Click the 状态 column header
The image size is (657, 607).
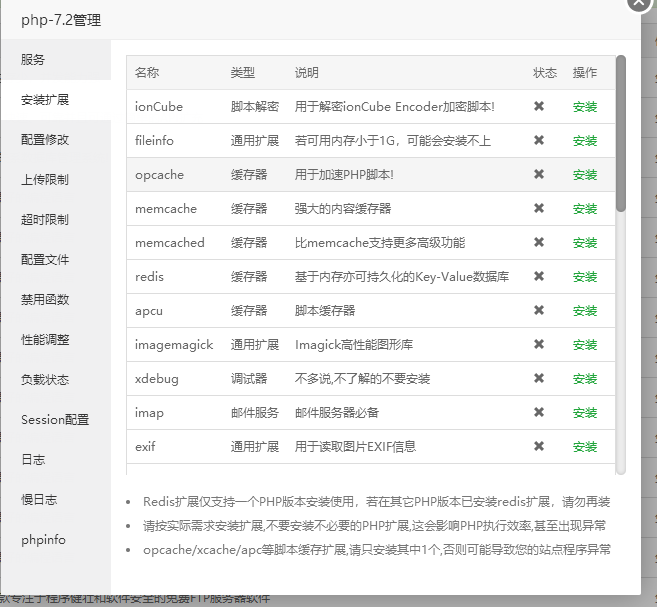tap(545, 72)
